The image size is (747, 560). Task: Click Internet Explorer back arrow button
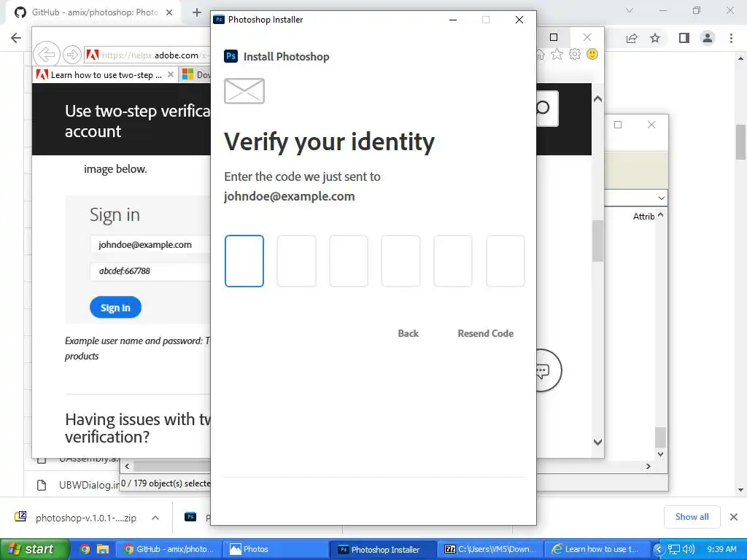tap(47, 55)
